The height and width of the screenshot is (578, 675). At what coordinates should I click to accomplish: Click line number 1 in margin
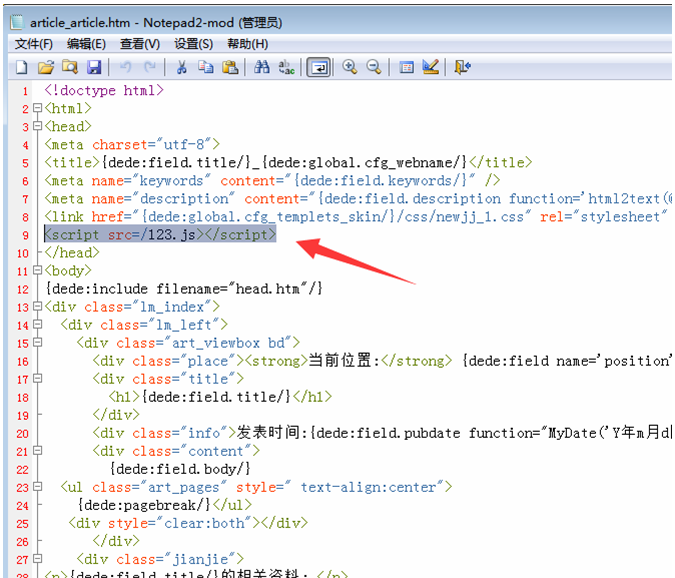[25, 91]
